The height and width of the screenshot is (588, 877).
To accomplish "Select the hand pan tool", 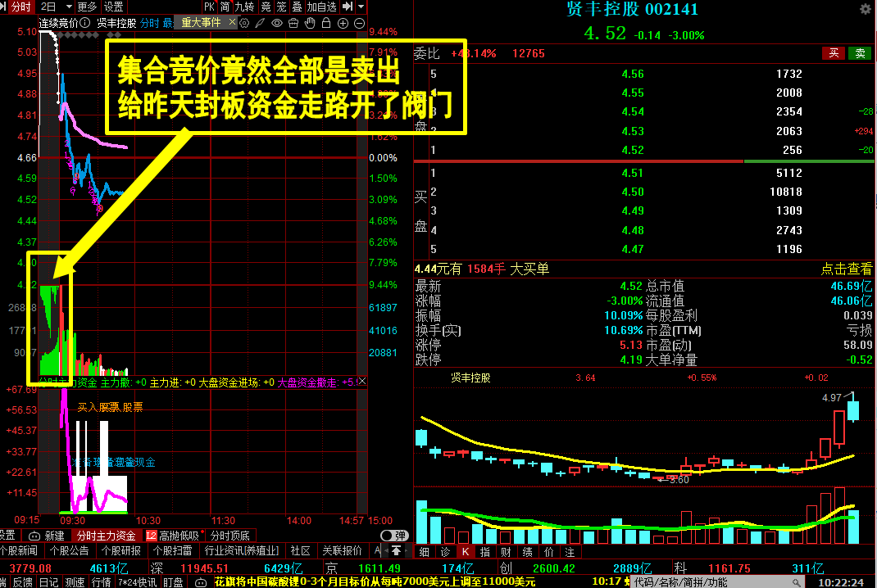I will pos(310,23).
